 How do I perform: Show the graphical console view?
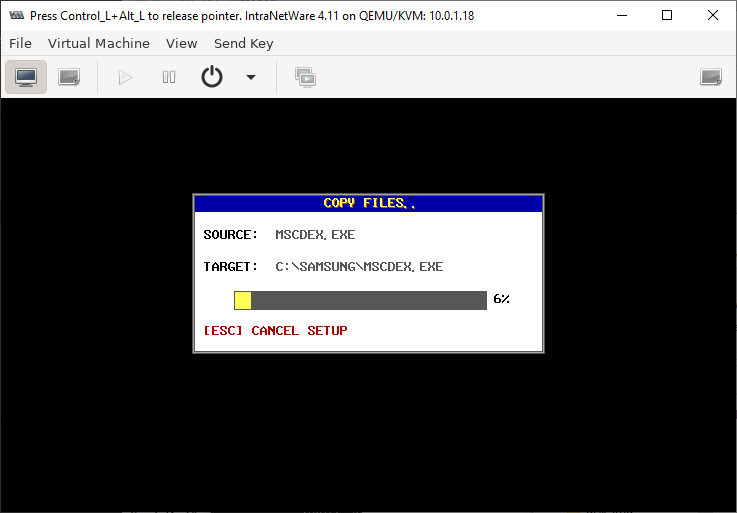[x=26, y=77]
